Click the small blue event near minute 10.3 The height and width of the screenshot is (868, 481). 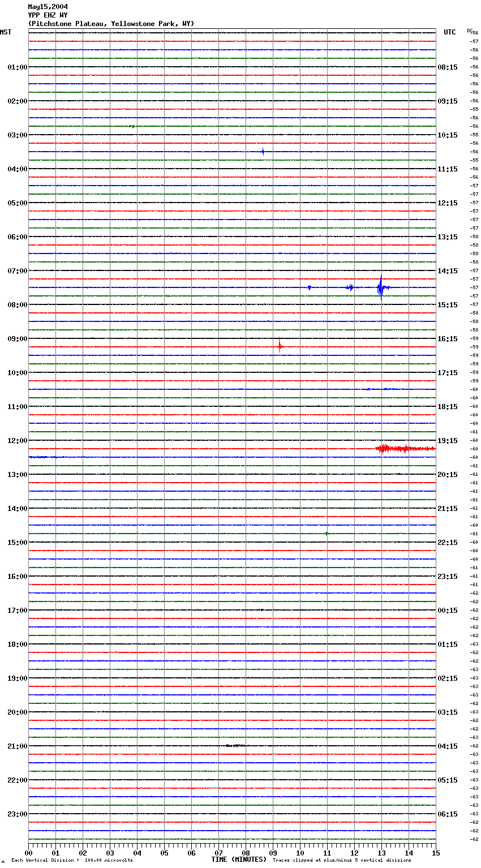point(309,287)
